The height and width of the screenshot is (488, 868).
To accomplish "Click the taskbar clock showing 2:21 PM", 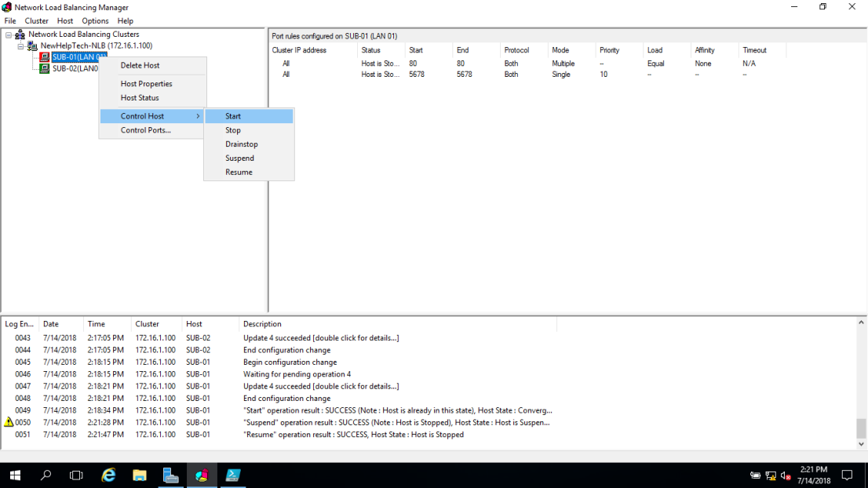I will (814, 475).
